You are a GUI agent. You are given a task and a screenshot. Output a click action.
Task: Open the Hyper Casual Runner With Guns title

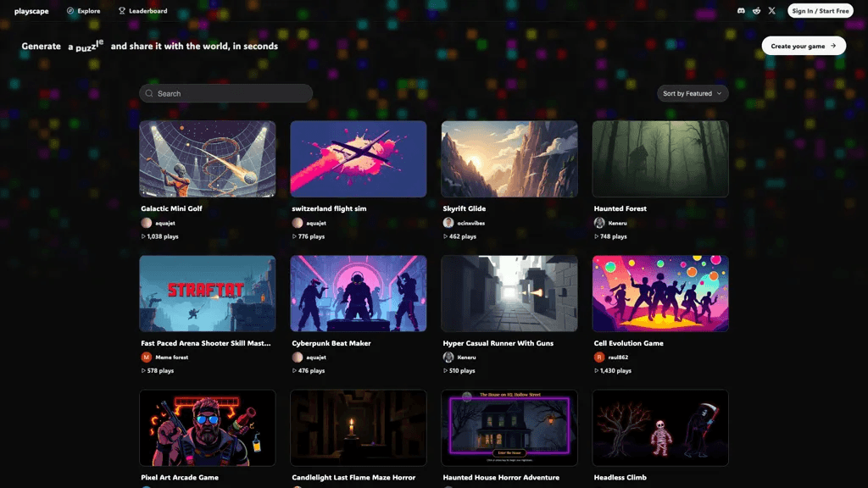498,343
